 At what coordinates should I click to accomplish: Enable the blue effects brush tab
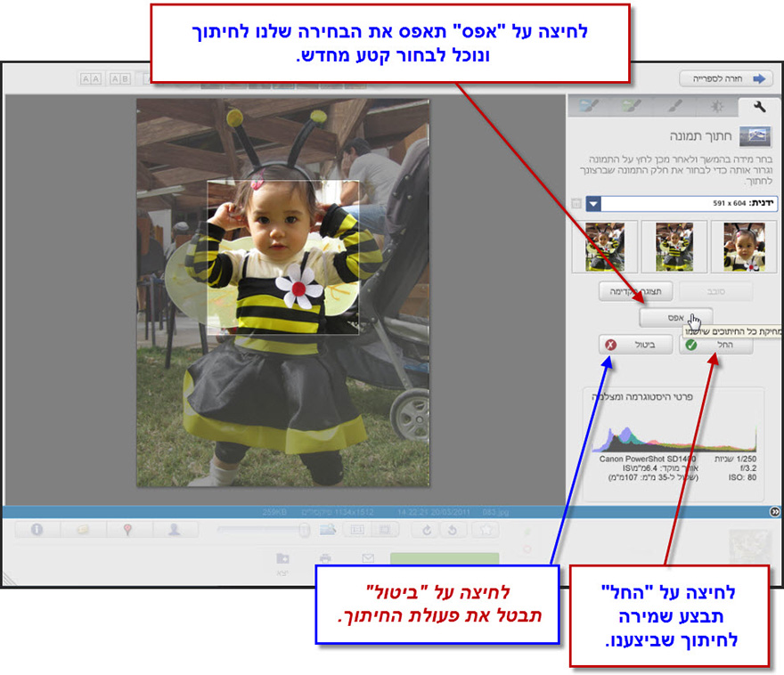(x=589, y=106)
